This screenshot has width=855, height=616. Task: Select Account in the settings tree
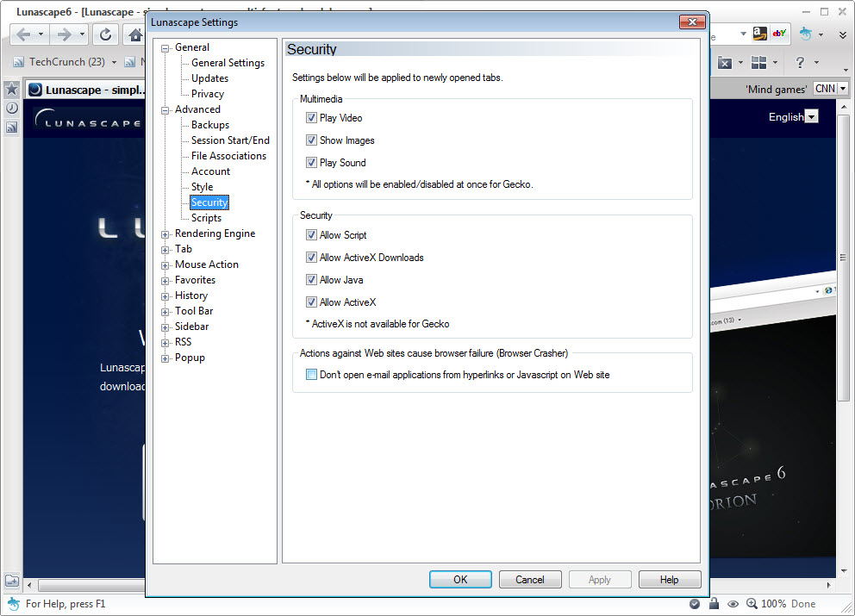pyautogui.click(x=210, y=171)
